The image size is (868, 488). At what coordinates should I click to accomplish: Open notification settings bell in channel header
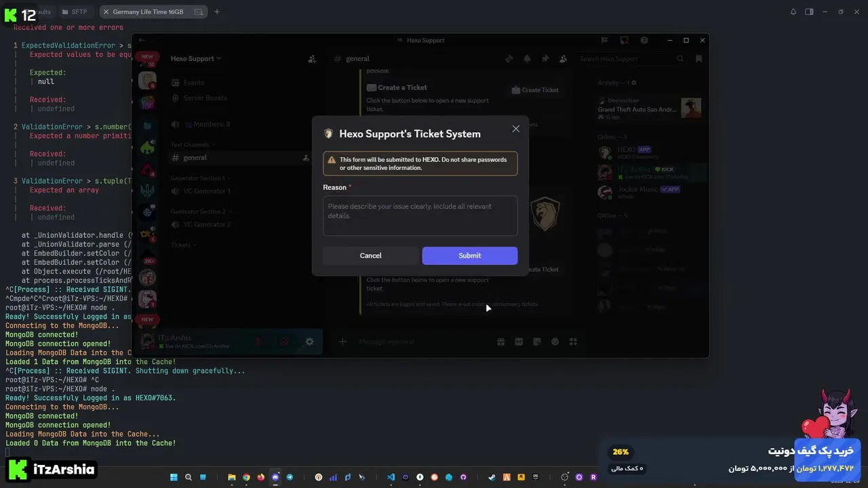[x=527, y=59]
